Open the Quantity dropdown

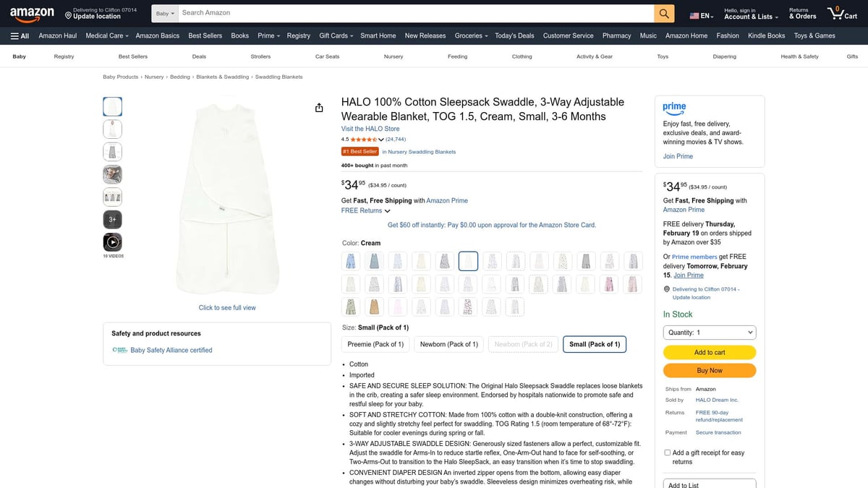pyautogui.click(x=710, y=333)
